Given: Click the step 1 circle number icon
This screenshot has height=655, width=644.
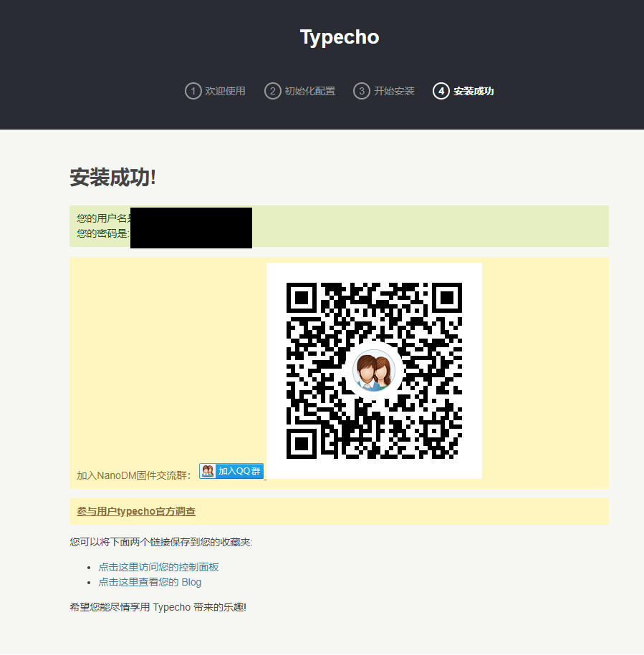Looking at the screenshot, I should pos(193,91).
